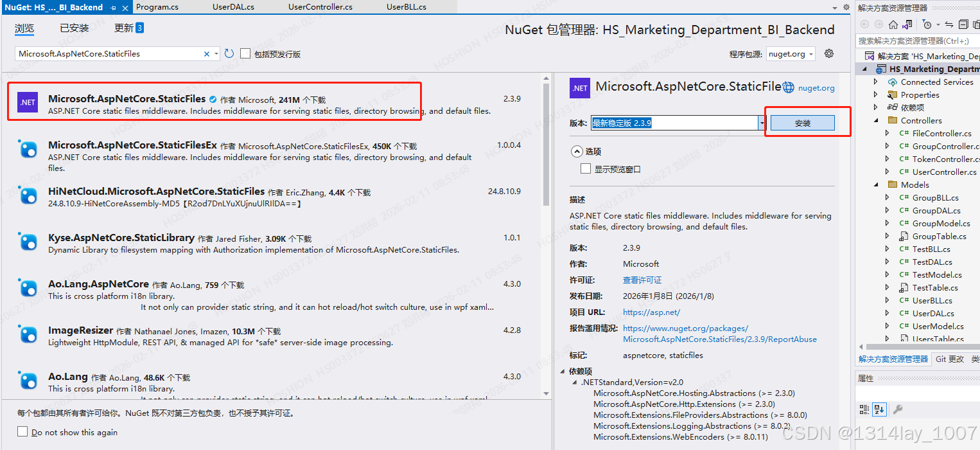Screen dimensions: 980x450
Task: Open the view license (查看许可证) link
Action: tap(642, 280)
